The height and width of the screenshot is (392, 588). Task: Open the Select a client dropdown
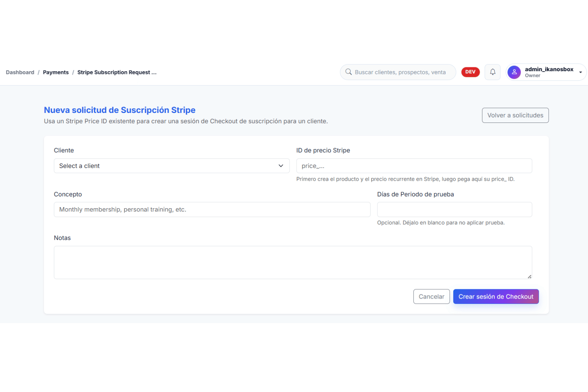pos(171,166)
